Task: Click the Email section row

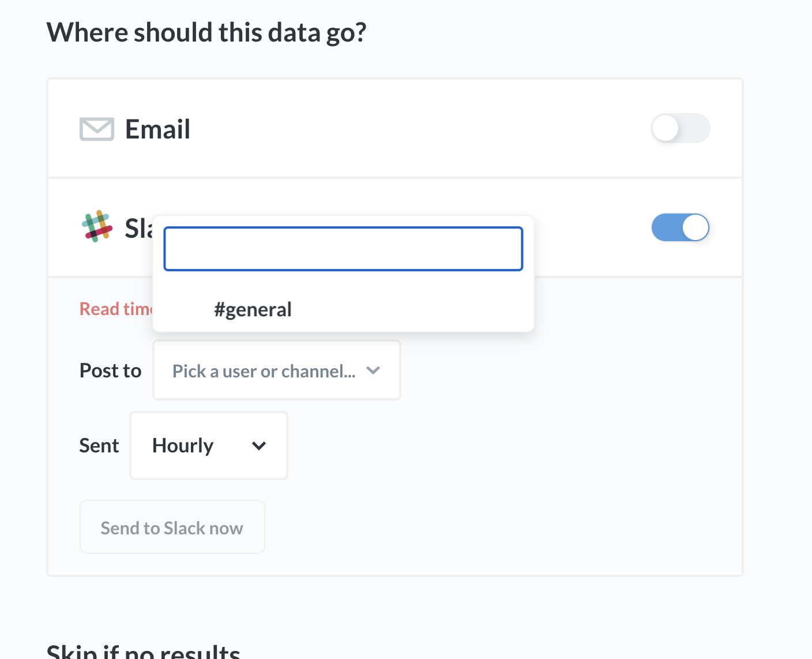Action: (x=394, y=128)
